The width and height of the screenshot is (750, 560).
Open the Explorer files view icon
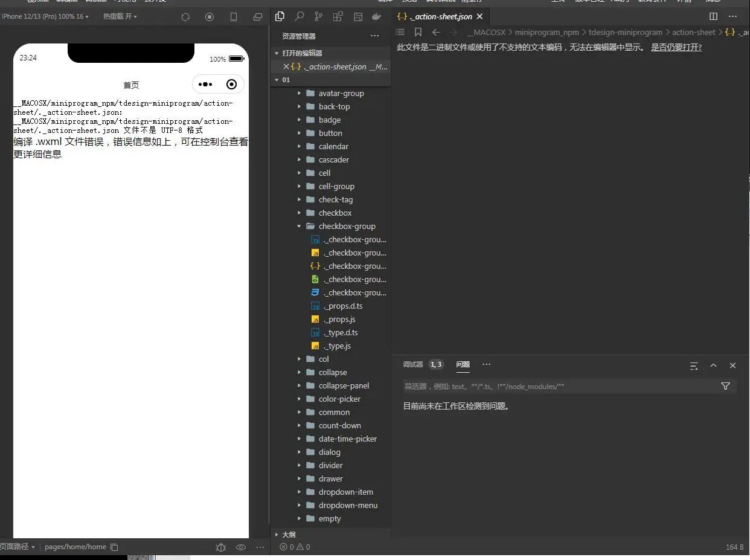click(280, 16)
